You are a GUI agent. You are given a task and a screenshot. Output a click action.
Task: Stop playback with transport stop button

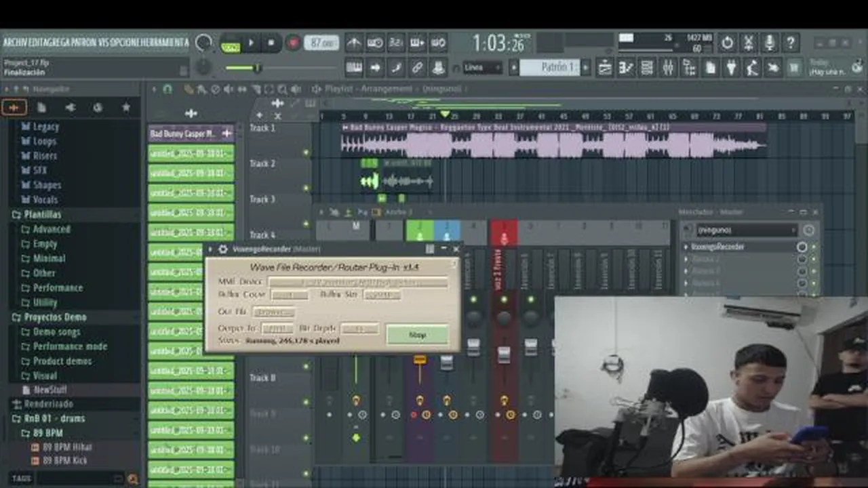click(x=271, y=43)
